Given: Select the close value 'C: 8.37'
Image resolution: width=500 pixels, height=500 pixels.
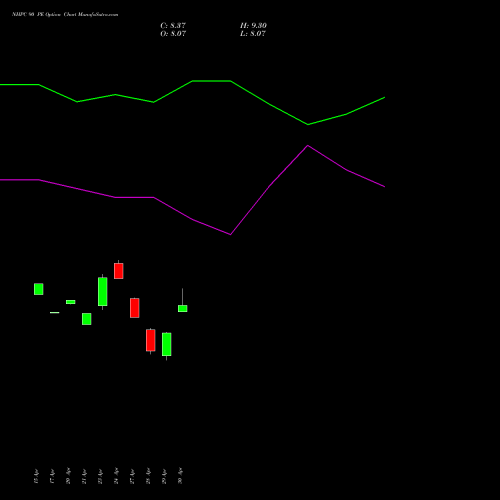Looking at the screenshot, I should click(173, 26).
